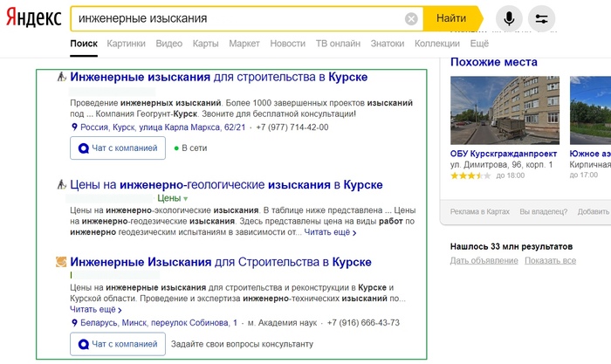This screenshot has width=611, height=364.
Task: Click the Yandex logo
Action: click(31, 18)
